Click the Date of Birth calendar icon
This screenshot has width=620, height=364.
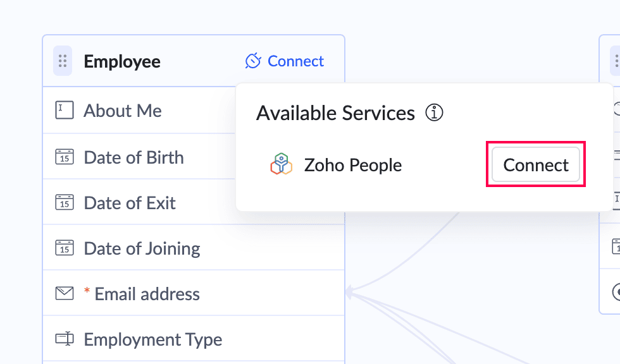click(x=65, y=157)
